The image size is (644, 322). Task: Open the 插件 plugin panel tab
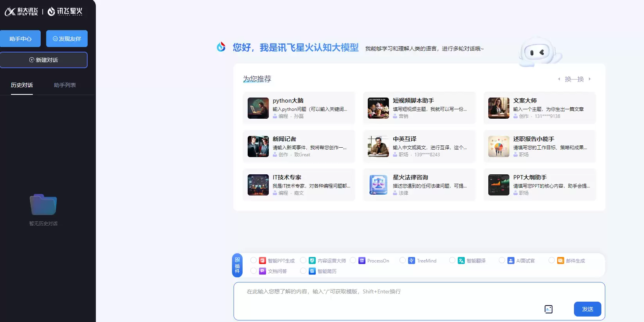[x=237, y=265]
